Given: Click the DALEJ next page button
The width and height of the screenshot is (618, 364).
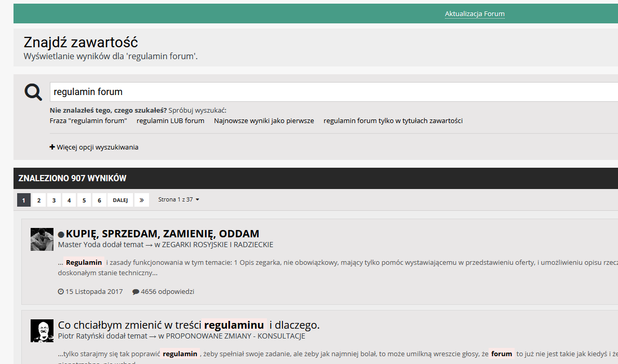Looking at the screenshot, I should [120, 200].
